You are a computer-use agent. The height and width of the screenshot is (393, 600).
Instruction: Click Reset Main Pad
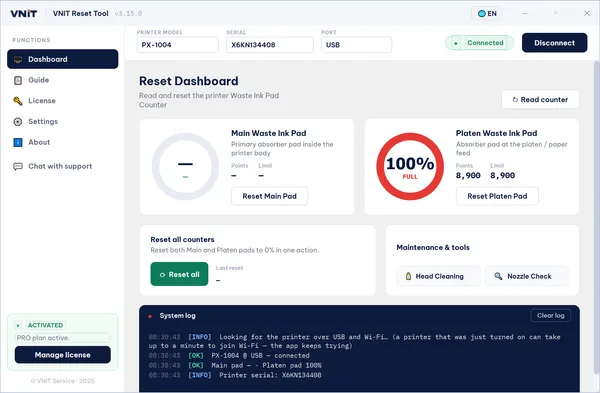(269, 196)
